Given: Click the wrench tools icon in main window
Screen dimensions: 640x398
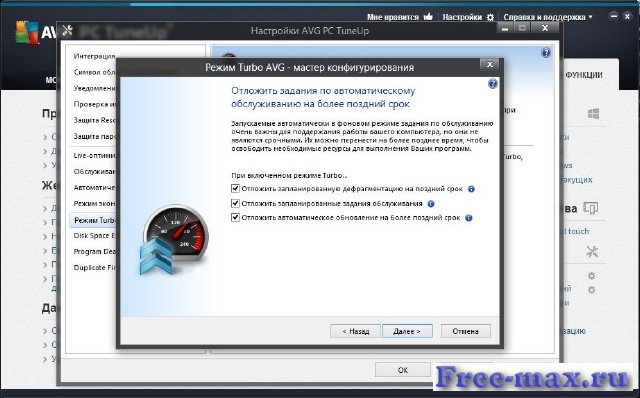Looking at the screenshot, I should [x=592, y=251].
